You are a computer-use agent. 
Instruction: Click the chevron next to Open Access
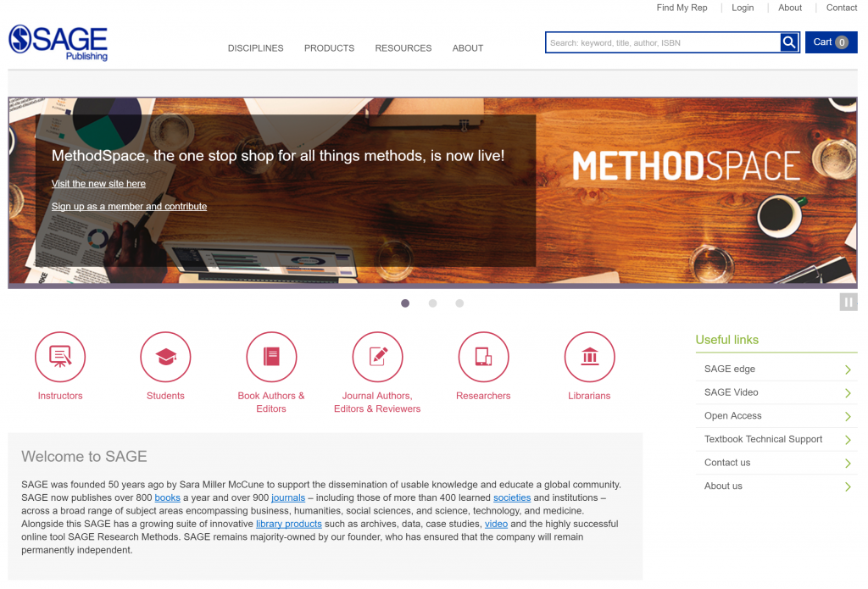click(848, 416)
